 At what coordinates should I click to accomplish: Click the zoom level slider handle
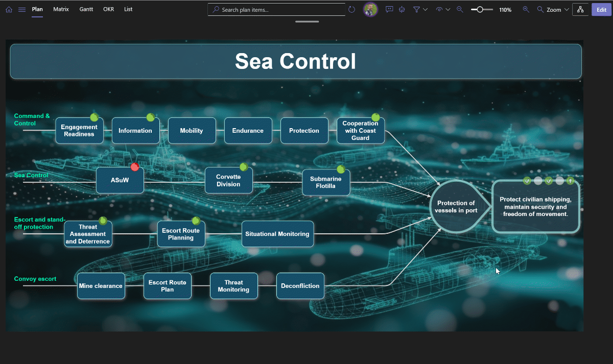click(x=480, y=10)
